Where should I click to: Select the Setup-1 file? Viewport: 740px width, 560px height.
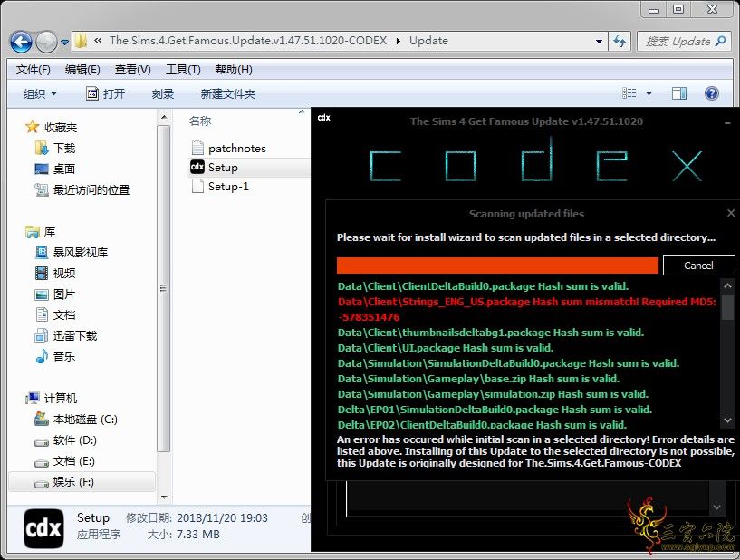(220, 187)
